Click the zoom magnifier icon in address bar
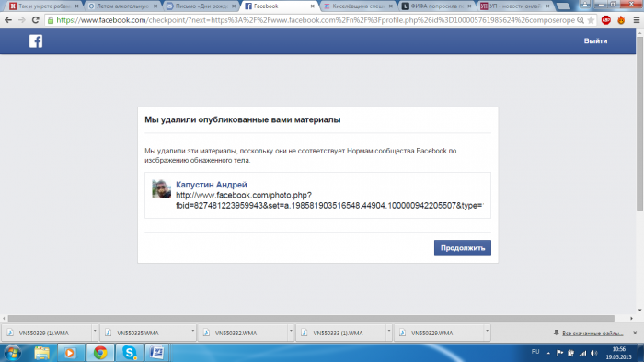644x362 pixels. click(581, 20)
